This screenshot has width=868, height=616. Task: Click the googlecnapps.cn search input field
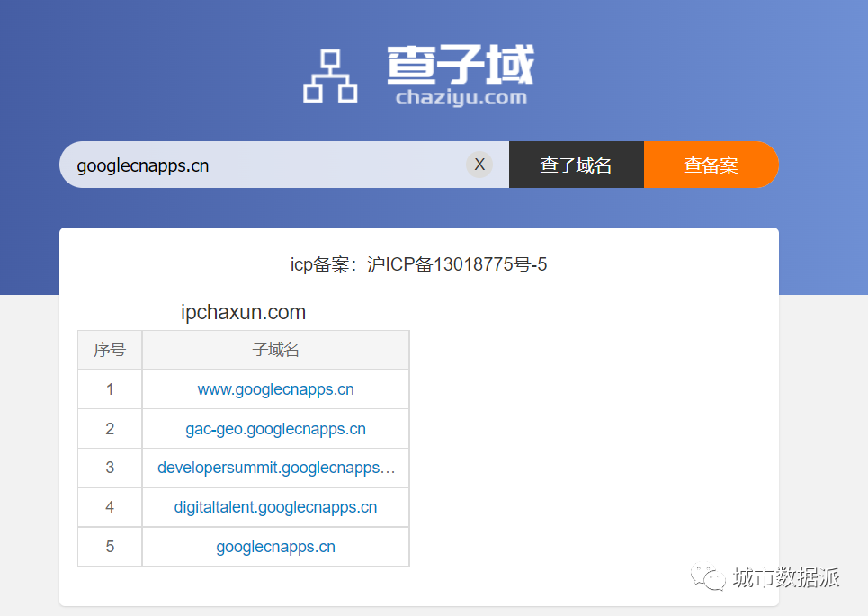(x=284, y=165)
